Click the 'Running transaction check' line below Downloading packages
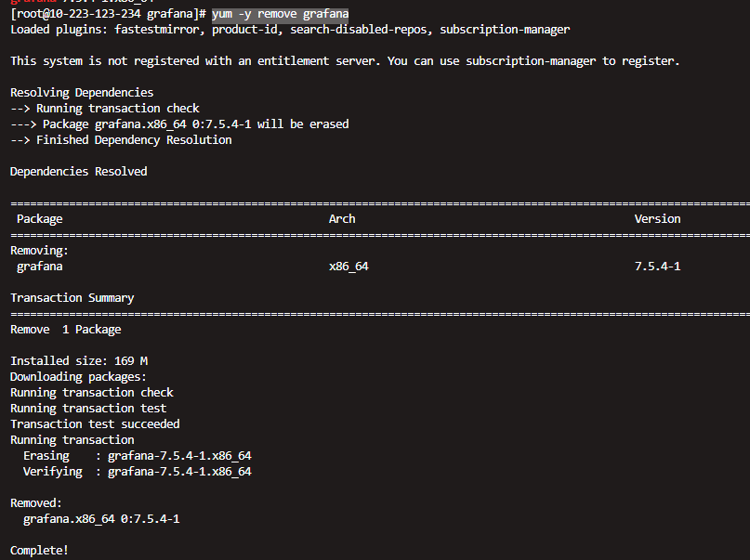The image size is (750, 560). [x=92, y=392]
